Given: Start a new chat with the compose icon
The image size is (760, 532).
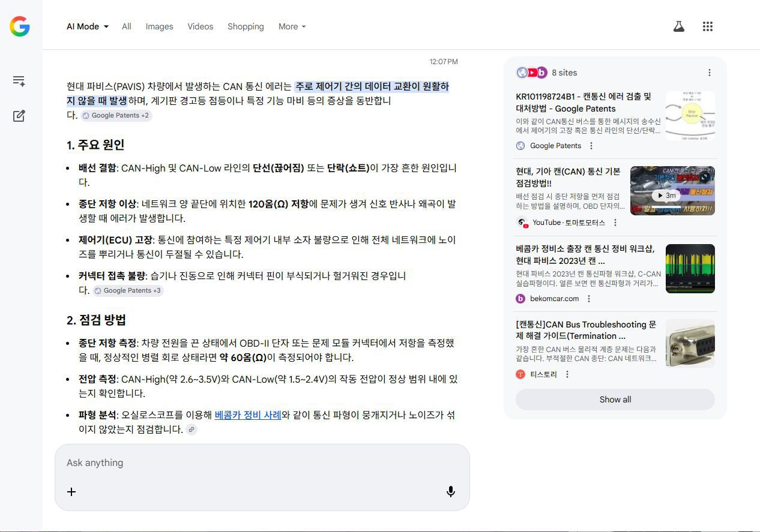Looking at the screenshot, I should [x=19, y=116].
